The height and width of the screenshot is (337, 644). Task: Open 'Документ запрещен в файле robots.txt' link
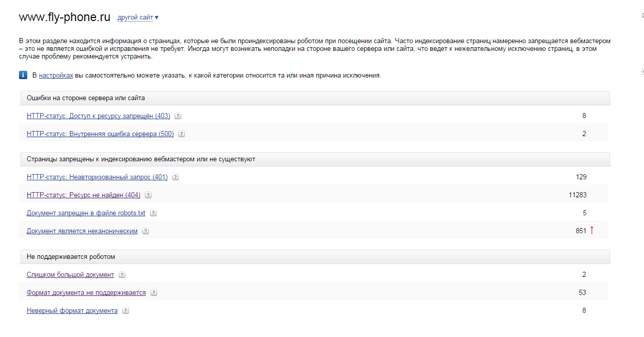point(86,213)
